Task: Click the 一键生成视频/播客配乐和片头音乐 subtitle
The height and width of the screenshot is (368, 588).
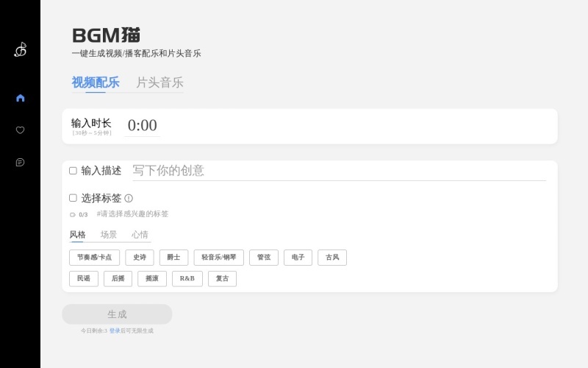Action: [137, 53]
